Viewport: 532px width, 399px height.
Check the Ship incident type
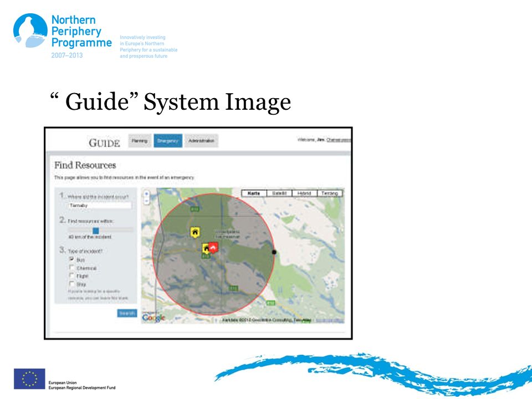coord(71,284)
